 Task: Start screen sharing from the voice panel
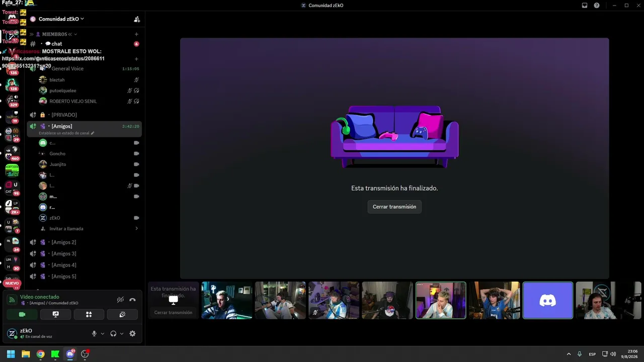coord(55,314)
